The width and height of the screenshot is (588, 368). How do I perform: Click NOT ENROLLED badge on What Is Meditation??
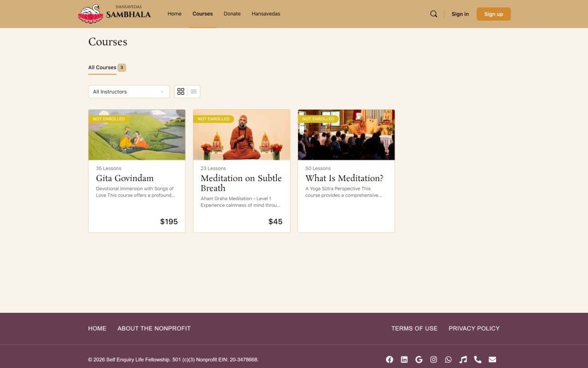pos(318,119)
